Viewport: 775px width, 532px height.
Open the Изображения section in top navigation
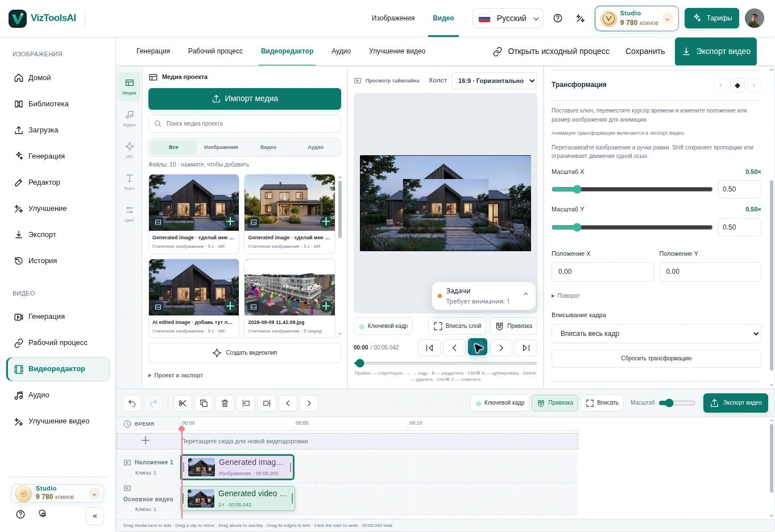pyautogui.click(x=393, y=18)
